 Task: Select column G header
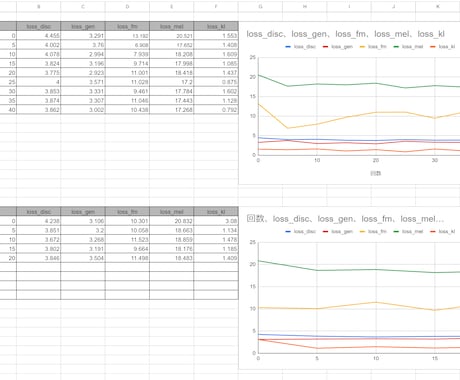coord(260,6)
